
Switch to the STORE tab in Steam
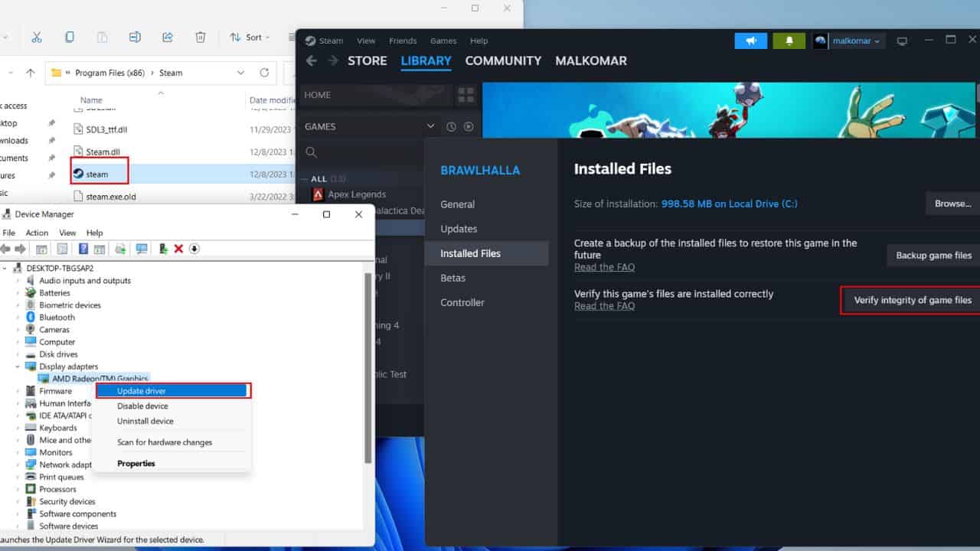(367, 60)
